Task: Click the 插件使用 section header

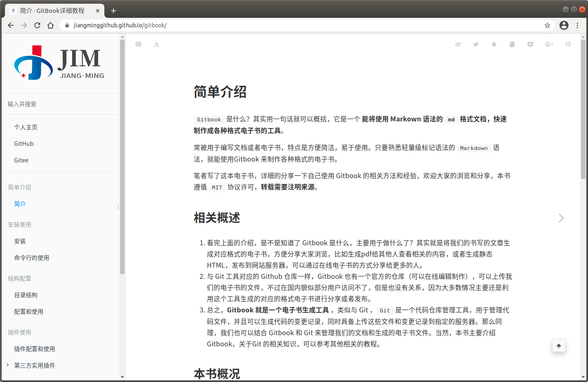Action: pyautogui.click(x=19, y=332)
